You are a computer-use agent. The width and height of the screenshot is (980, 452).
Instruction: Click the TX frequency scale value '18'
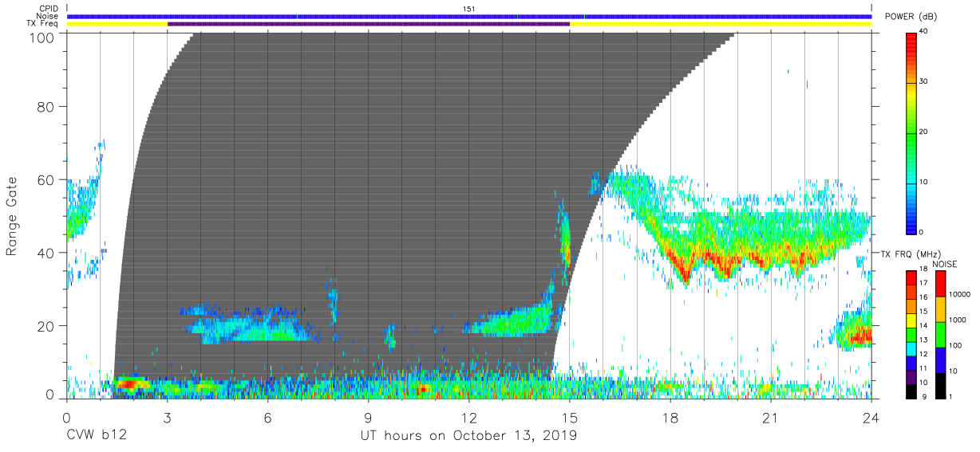923,269
